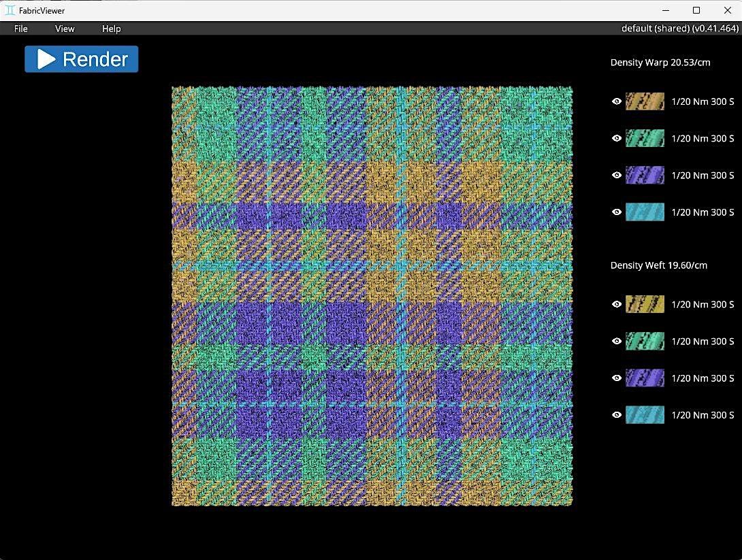Open the File menu

pos(21,29)
